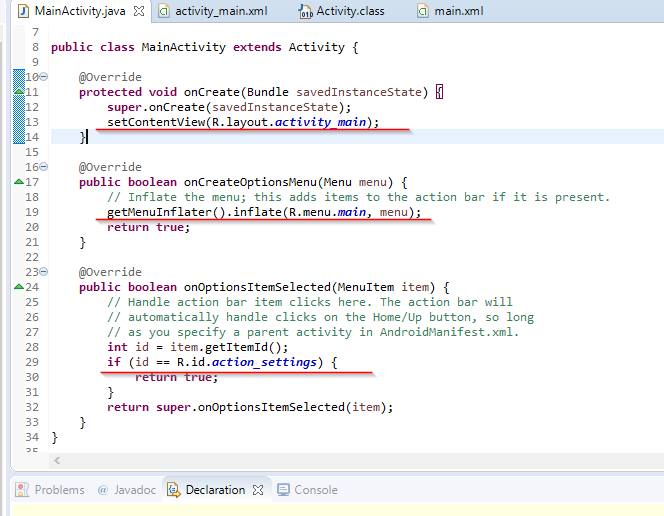
Task: Click the Javadoc at-sign icon
Action: click(x=103, y=490)
